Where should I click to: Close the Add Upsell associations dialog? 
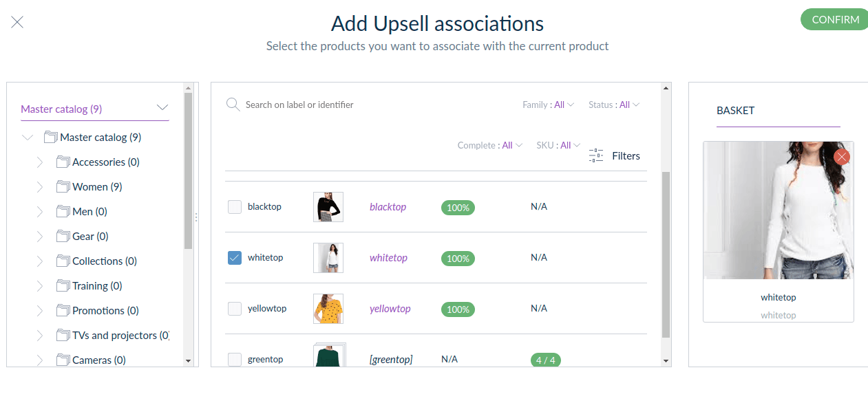tap(17, 22)
